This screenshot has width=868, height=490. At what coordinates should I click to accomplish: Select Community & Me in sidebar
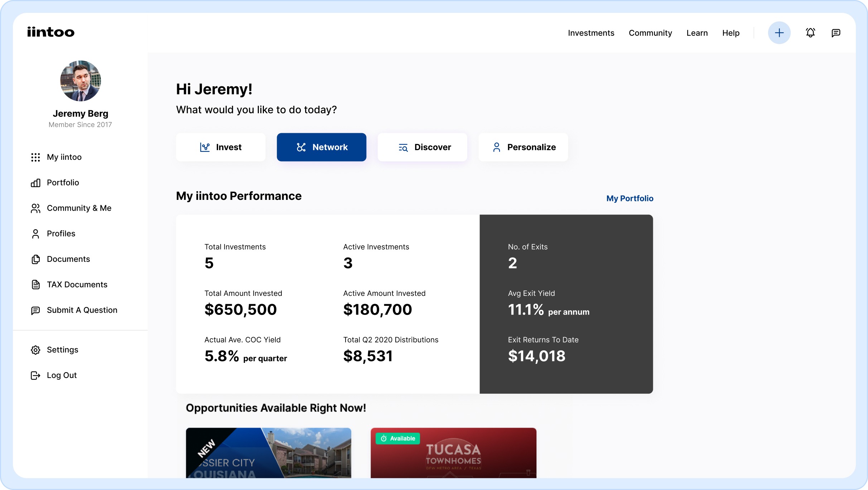point(79,208)
